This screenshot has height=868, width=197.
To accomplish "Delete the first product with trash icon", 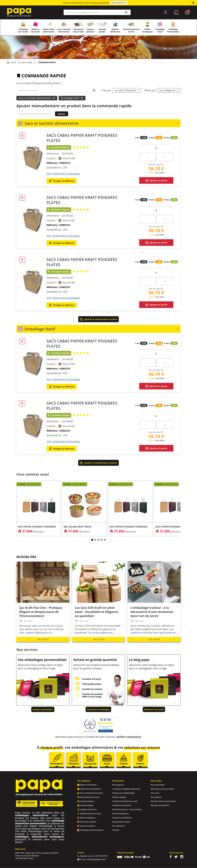I will (22, 135).
